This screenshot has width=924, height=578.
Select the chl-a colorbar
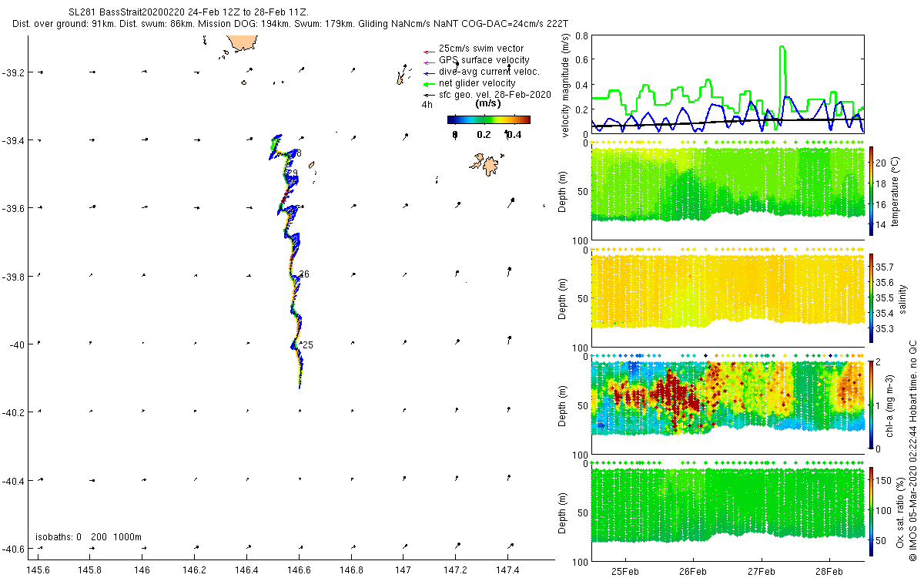[872, 404]
